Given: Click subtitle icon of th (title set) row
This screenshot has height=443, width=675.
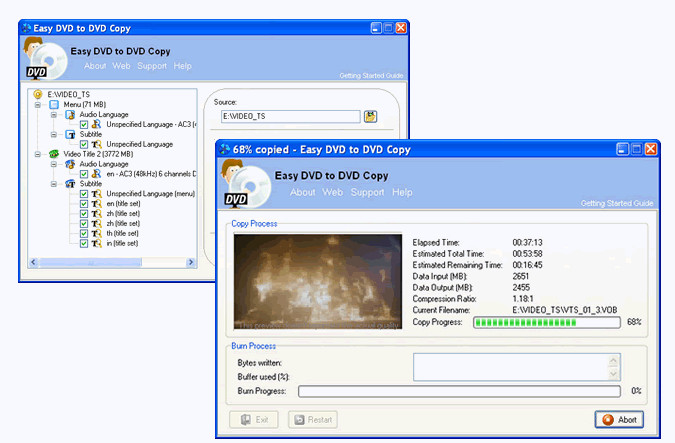Looking at the screenshot, I should [x=96, y=233].
